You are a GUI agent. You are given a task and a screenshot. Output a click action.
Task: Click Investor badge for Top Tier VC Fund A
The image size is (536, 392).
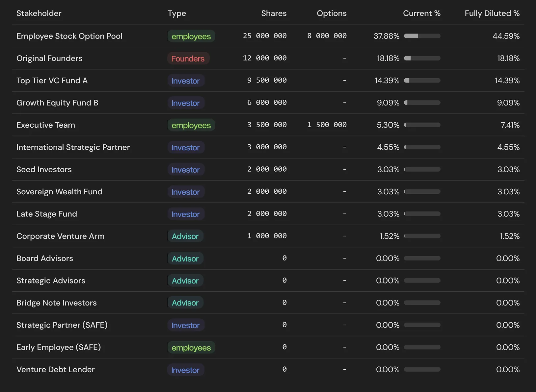(x=186, y=81)
